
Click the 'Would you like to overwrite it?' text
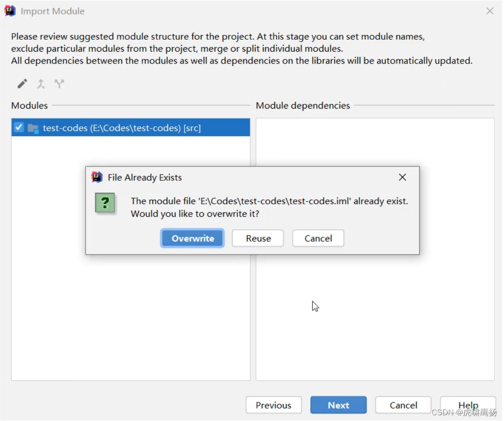[x=195, y=214]
